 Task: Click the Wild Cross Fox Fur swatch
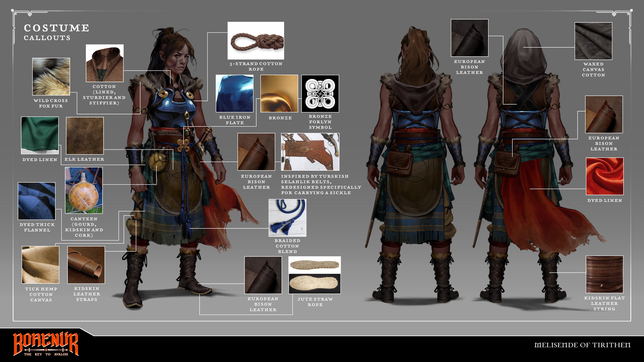point(51,76)
